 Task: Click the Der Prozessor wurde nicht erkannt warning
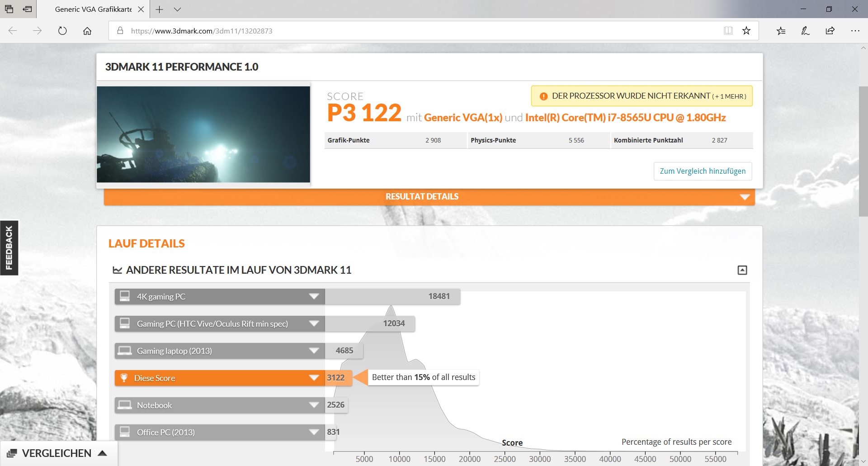pyautogui.click(x=642, y=96)
